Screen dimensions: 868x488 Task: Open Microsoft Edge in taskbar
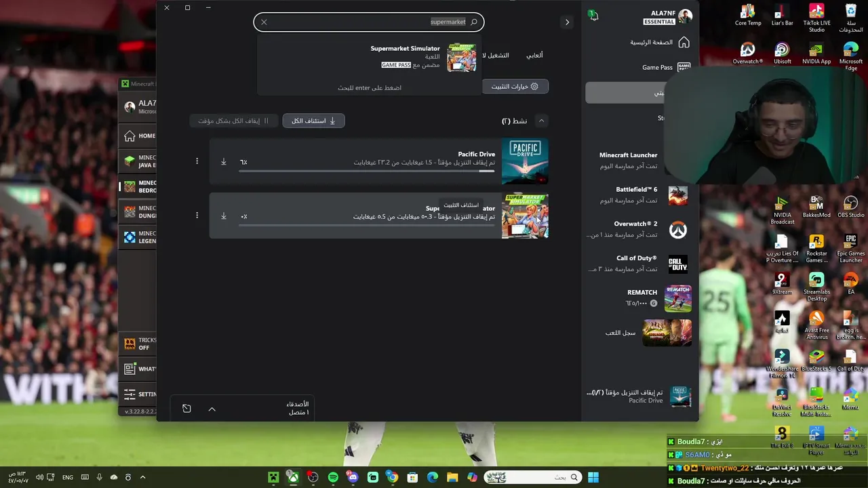click(433, 478)
